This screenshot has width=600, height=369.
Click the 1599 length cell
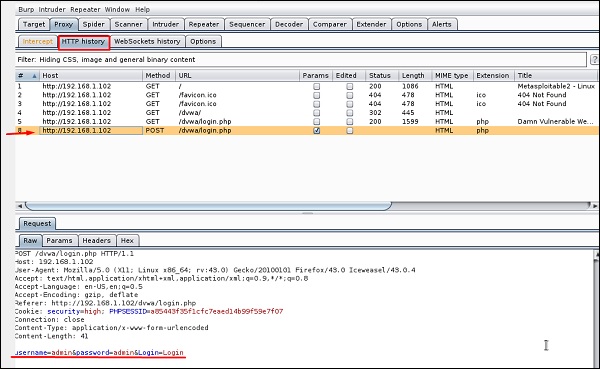410,122
